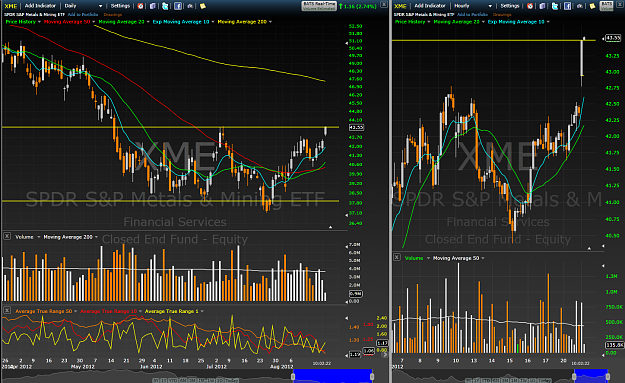
Task: Click Add to Portfolio link in the Daily chart
Action: [x=83, y=15]
